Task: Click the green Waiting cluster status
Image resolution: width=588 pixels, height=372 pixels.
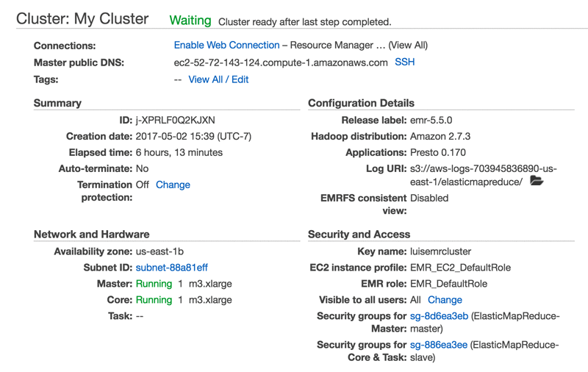Action: [x=190, y=21]
